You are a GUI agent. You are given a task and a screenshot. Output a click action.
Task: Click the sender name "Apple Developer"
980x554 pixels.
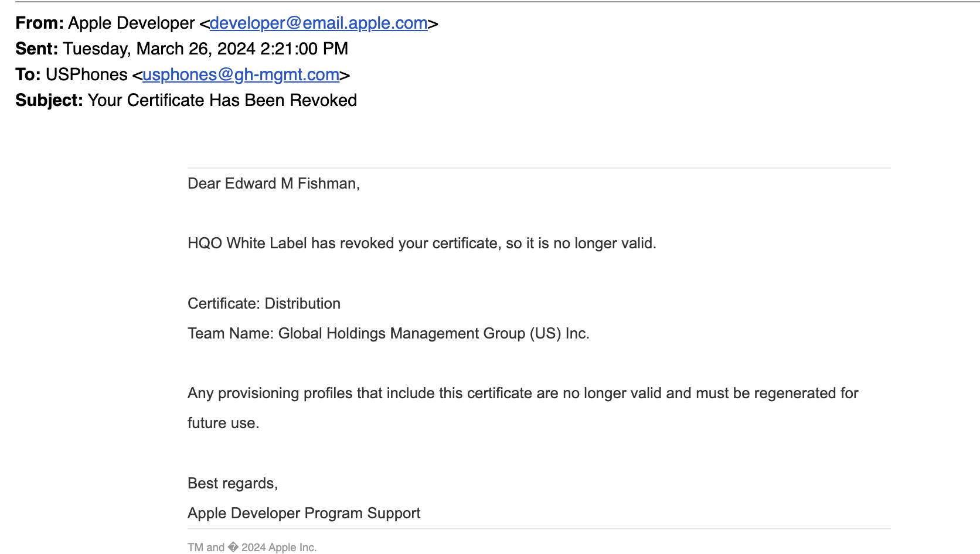point(131,23)
